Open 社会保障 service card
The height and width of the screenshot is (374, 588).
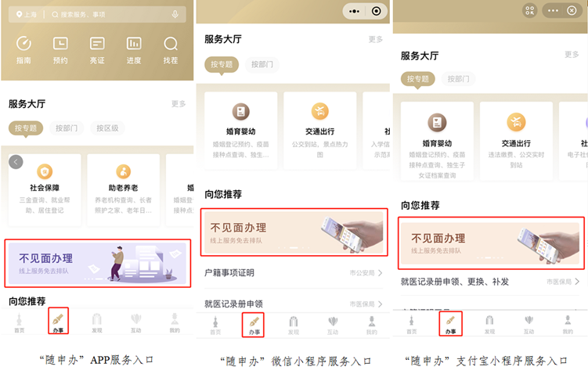(45, 190)
